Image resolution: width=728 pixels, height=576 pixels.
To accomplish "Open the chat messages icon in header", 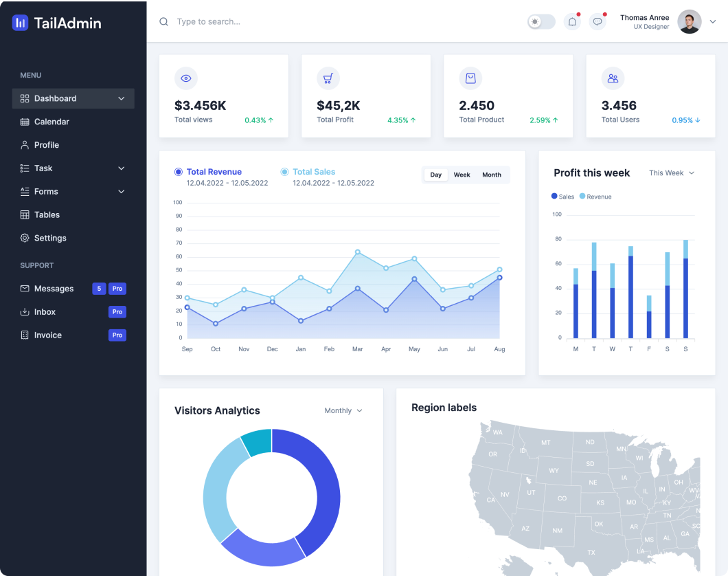I will coord(598,22).
